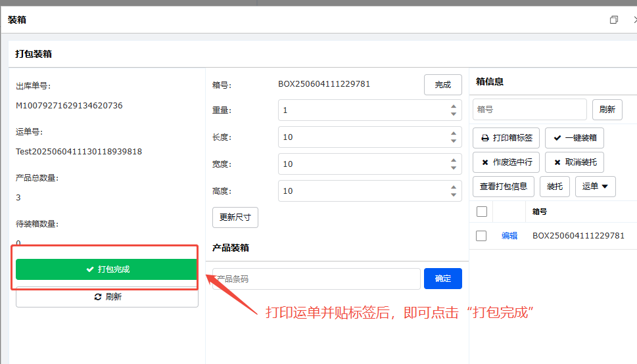Click the blue 确定 button

coord(443,279)
